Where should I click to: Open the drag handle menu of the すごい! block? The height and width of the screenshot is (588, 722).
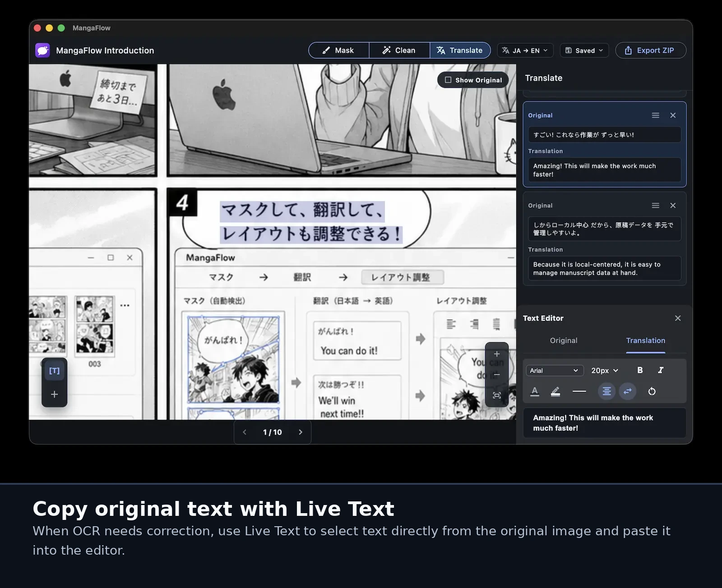(656, 115)
